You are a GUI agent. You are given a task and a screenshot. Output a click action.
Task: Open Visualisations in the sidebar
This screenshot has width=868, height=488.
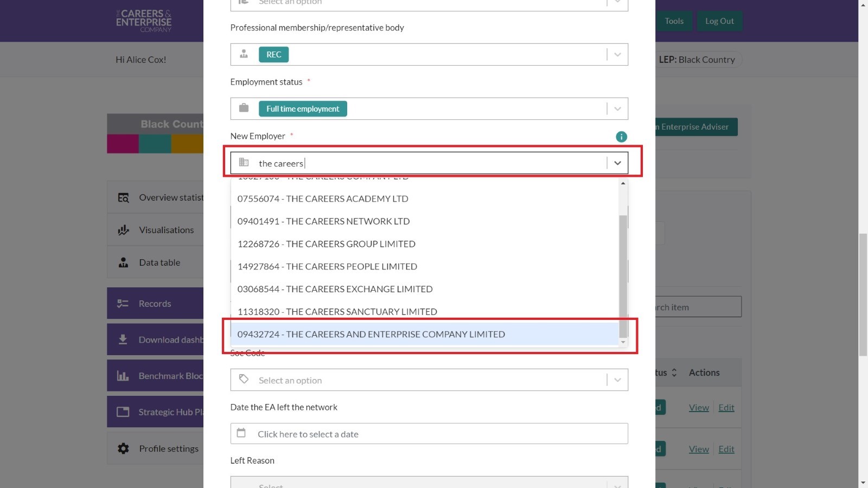tap(155, 230)
